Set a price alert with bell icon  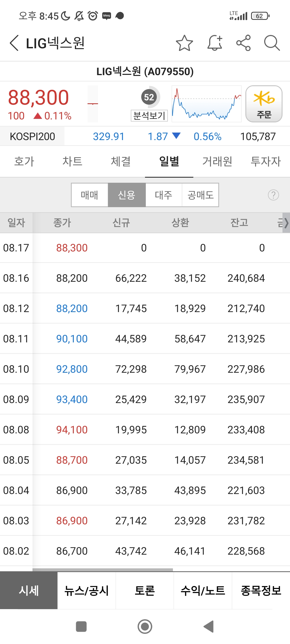pos(215,43)
